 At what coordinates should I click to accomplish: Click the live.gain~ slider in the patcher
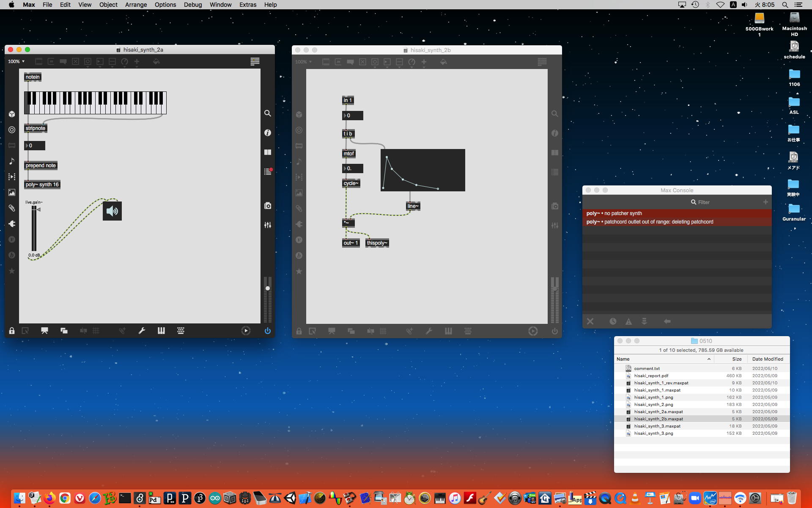click(34, 229)
